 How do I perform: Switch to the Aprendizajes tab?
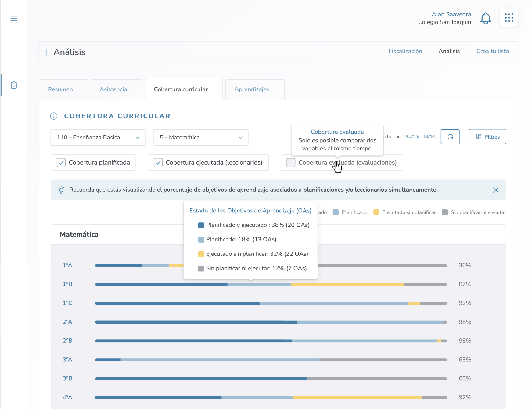[x=252, y=89]
